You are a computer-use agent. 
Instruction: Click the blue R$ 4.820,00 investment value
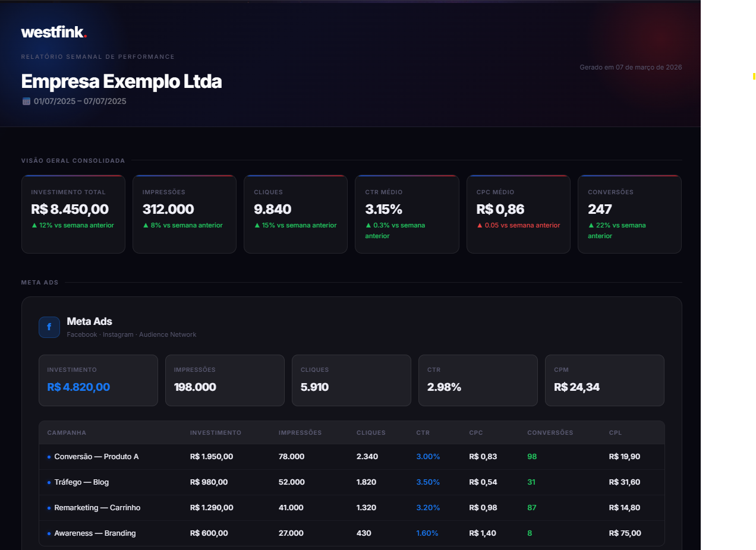tap(78, 387)
